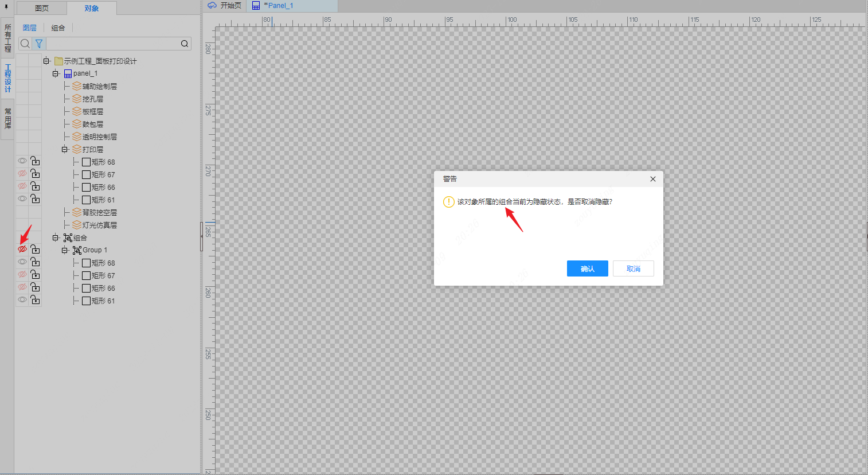Select 矩形 68 row under 打印层

99,162
